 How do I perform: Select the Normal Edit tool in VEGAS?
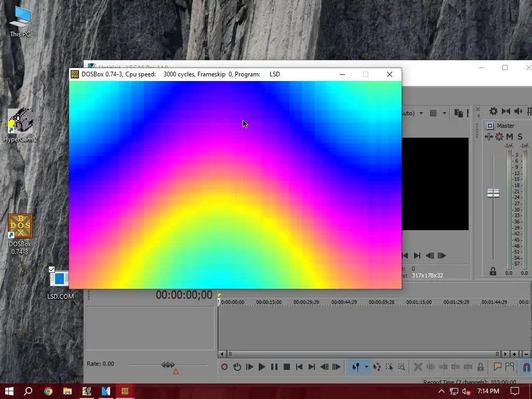coord(355,367)
